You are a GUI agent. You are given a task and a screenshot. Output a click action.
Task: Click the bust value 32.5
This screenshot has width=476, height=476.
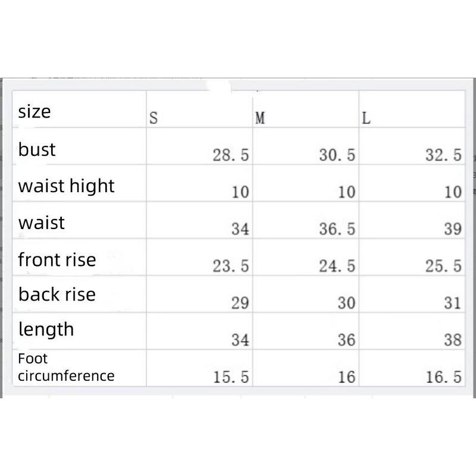[x=443, y=155]
